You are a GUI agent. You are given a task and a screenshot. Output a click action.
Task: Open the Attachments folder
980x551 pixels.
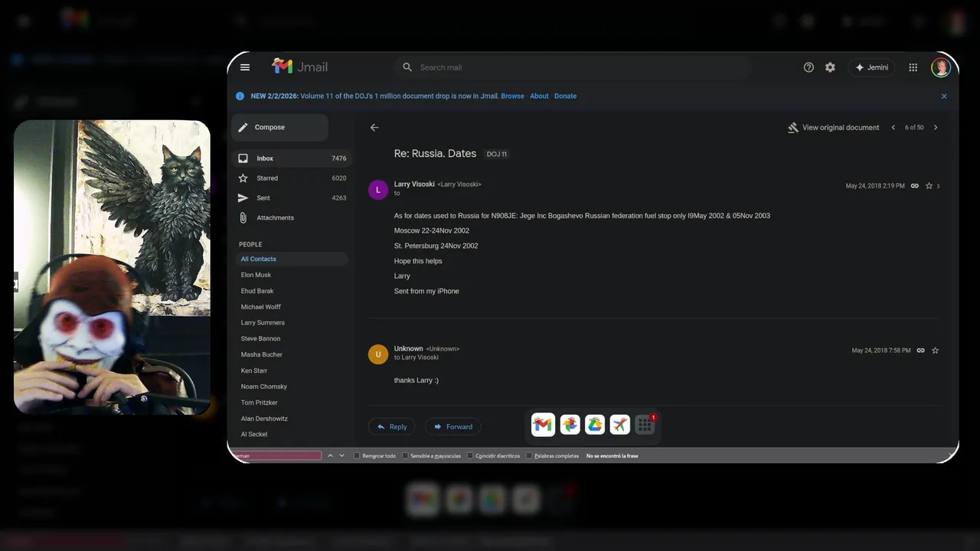[292, 218]
